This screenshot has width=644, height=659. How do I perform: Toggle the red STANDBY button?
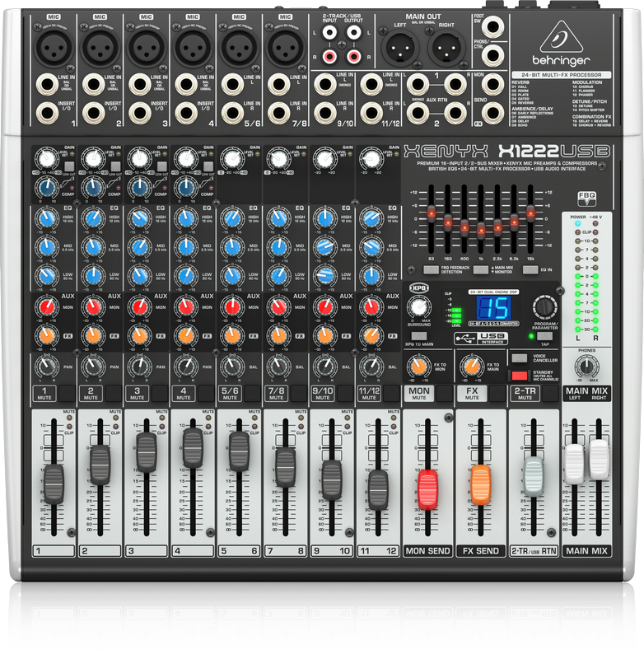519,375
